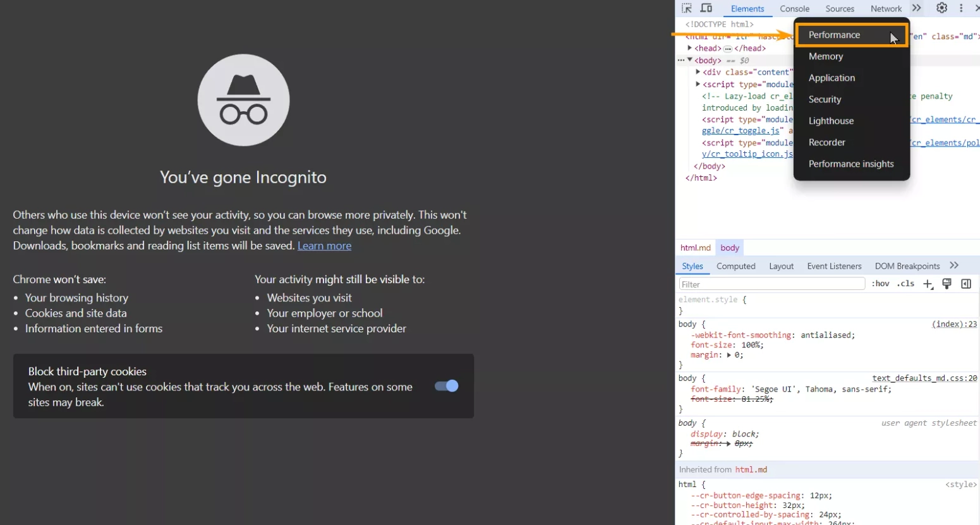The width and height of the screenshot is (980, 525).
Task: Expand the div class content node
Action: 698,72
